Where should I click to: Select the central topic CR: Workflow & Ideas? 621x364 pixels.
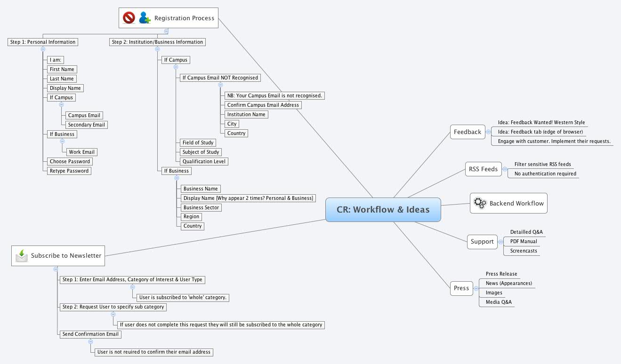[x=383, y=209]
